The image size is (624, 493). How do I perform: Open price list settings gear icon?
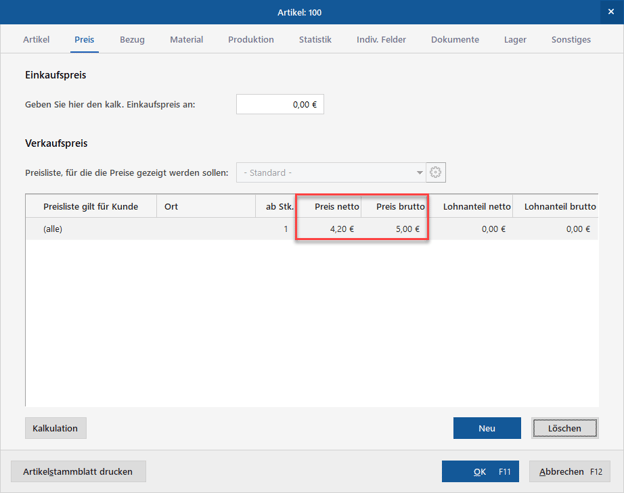pos(435,172)
